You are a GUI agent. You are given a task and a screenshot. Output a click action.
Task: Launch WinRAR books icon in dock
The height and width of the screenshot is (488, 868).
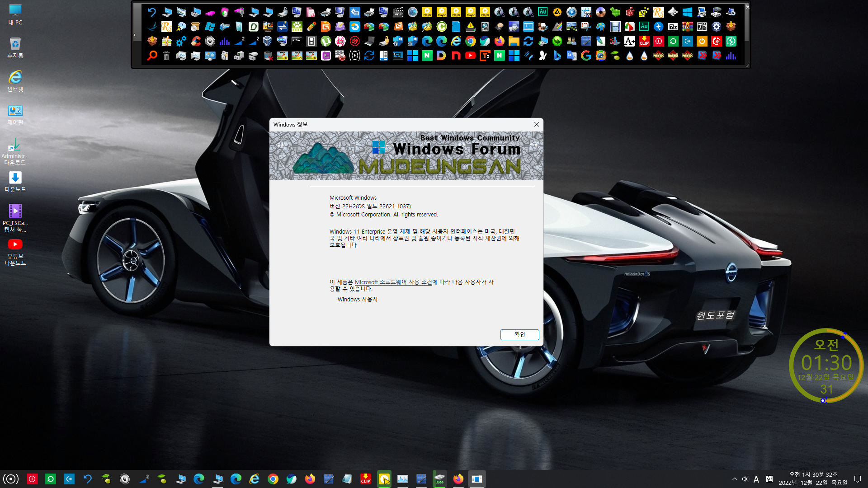point(687,27)
